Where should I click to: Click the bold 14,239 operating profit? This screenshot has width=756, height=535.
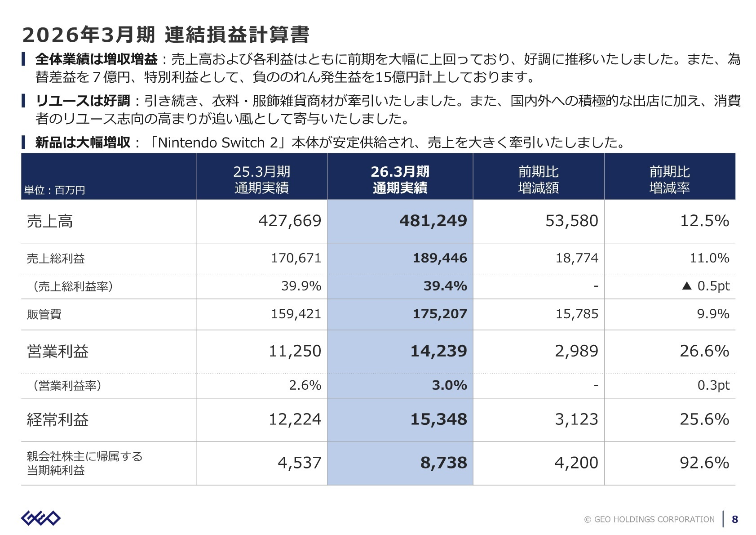439,351
